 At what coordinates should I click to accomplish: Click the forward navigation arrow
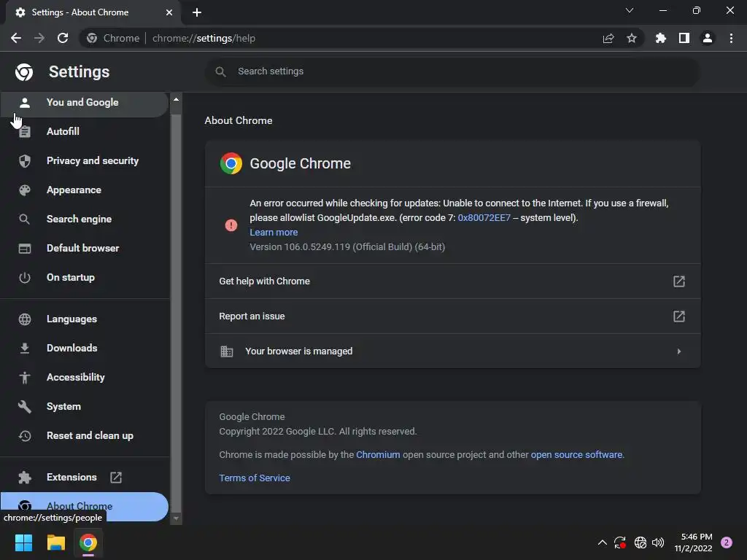39,38
